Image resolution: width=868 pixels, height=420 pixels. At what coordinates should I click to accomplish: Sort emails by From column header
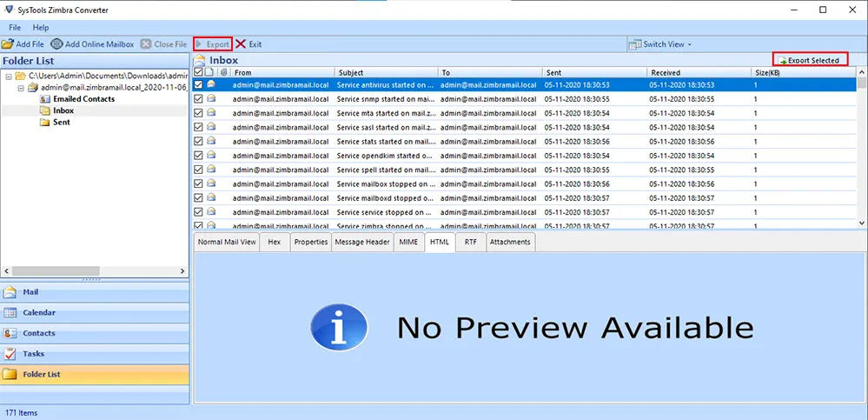coord(283,72)
